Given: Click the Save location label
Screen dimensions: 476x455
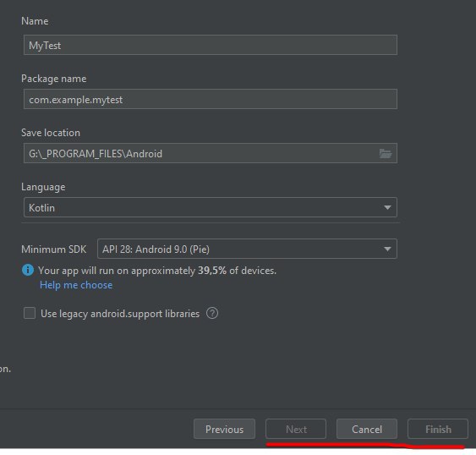Looking at the screenshot, I should tap(51, 133).
